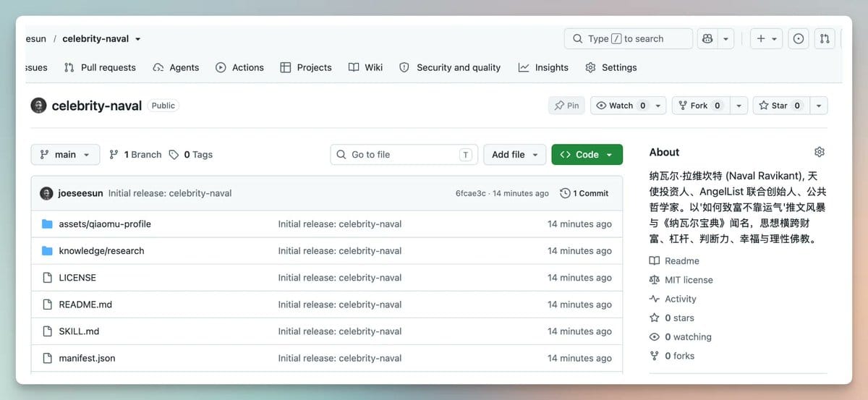This screenshot has width=868, height=400.
Task: Click the 14 minutes ago in manifest.json row
Action: point(579,358)
